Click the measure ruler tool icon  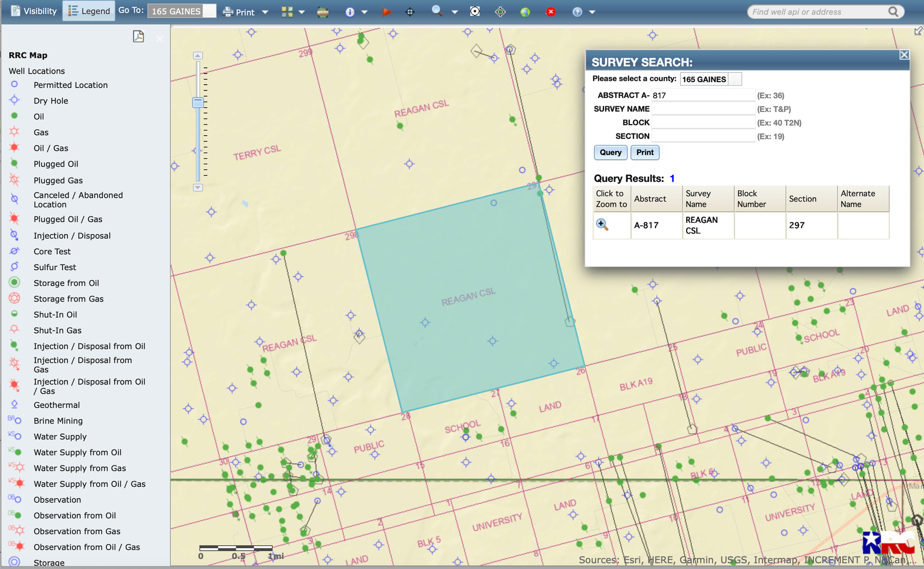pos(323,12)
